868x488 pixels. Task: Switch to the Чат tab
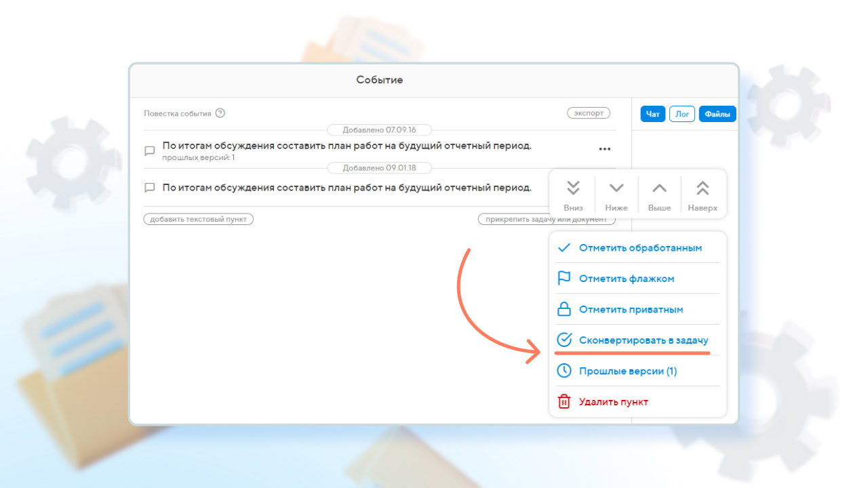(x=652, y=115)
